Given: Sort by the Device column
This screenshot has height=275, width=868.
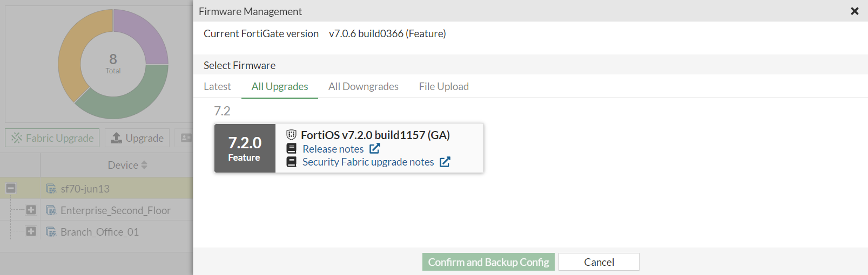Looking at the screenshot, I should [127, 165].
